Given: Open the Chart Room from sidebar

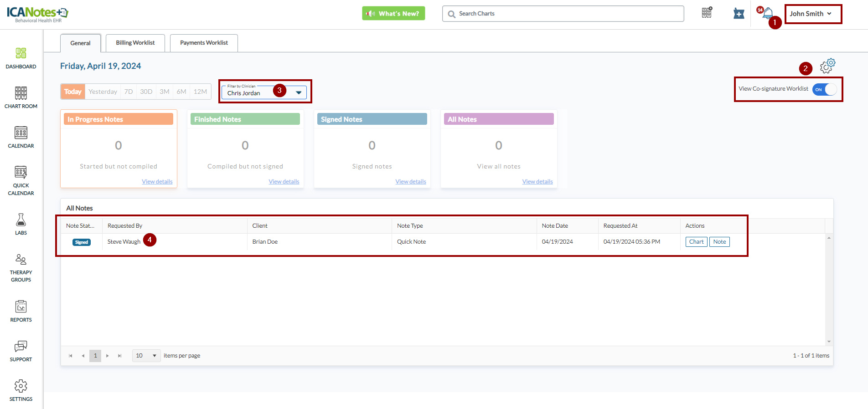Looking at the screenshot, I should tap(21, 97).
